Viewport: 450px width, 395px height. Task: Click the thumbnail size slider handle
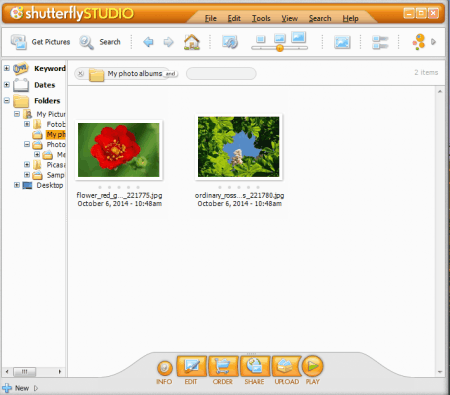click(x=280, y=48)
